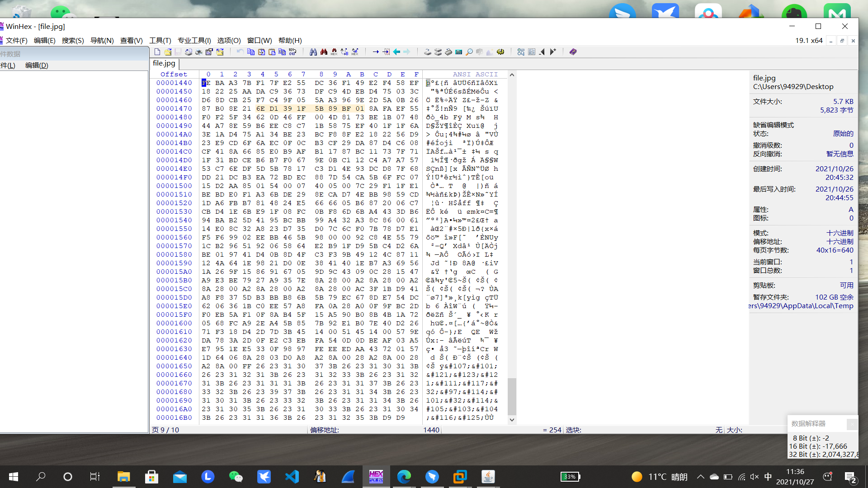Click the Open file folder icon
The width and height of the screenshot is (868, 488).
pos(168,52)
